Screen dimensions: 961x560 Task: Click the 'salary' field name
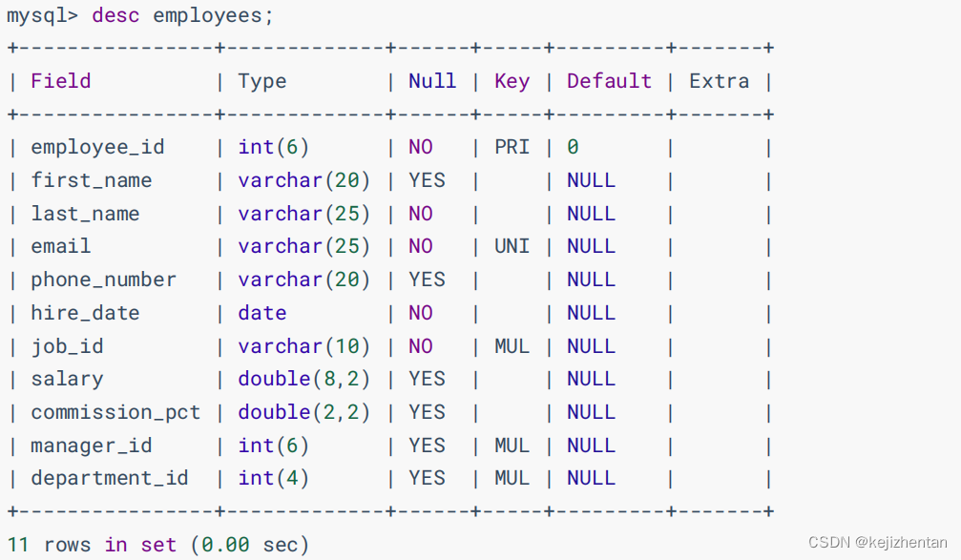[67, 380]
